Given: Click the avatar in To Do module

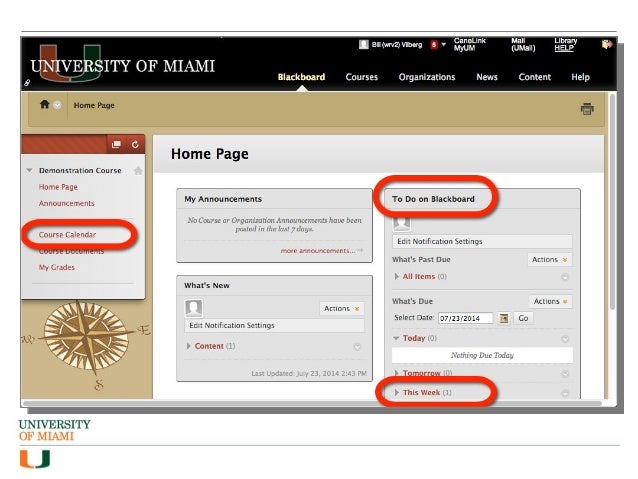Looking at the screenshot, I should [402, 223].
